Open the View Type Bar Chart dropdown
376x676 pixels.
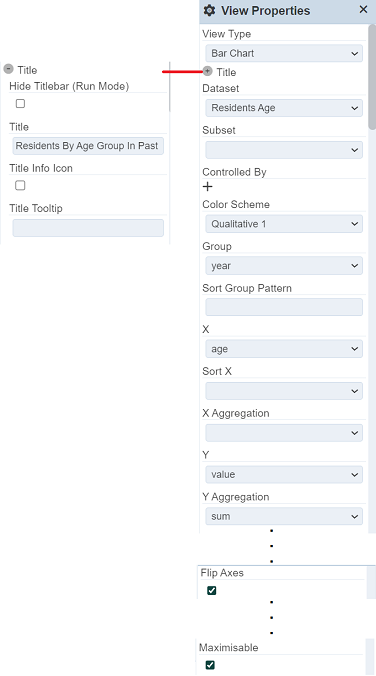point(284,53)
